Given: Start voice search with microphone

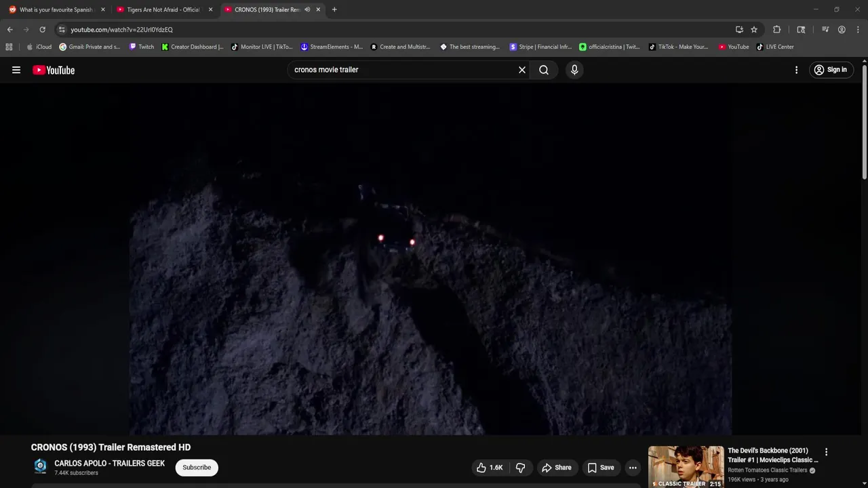Looking at the screenshot, I should click(574, 70).
